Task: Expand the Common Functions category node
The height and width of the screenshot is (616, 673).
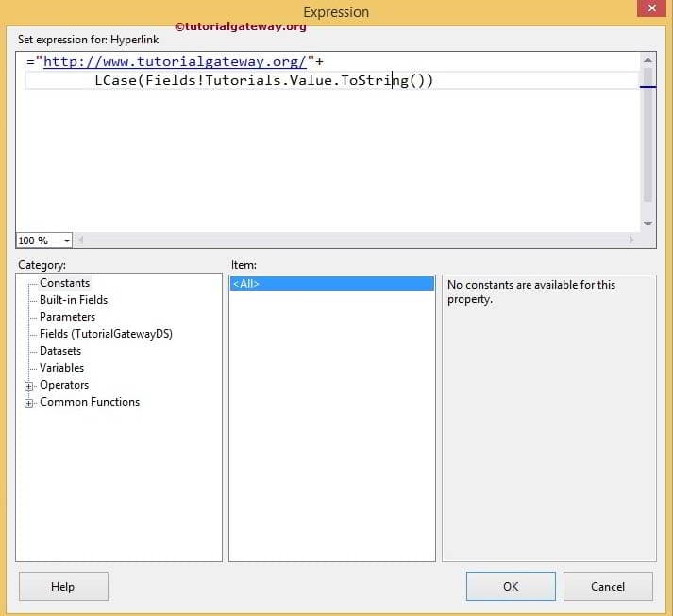Action: 28,403
